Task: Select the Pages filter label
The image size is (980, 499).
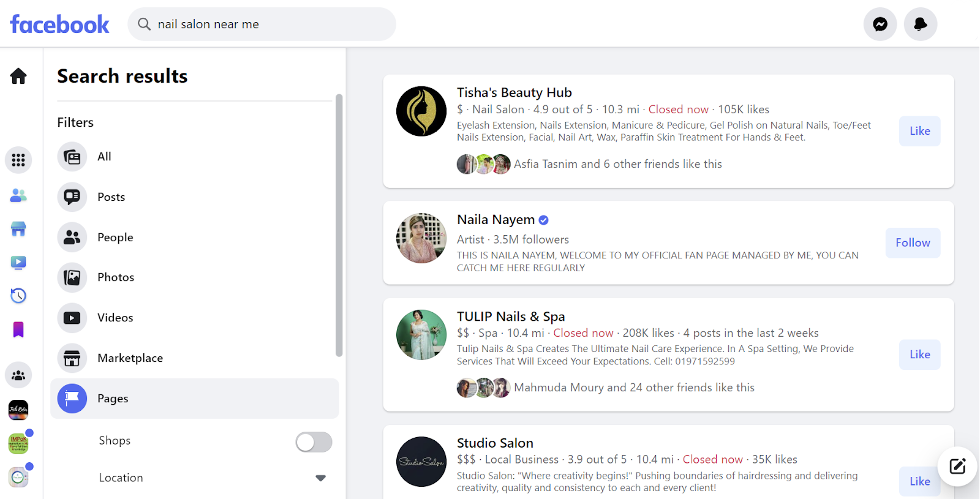Action: 113,399
